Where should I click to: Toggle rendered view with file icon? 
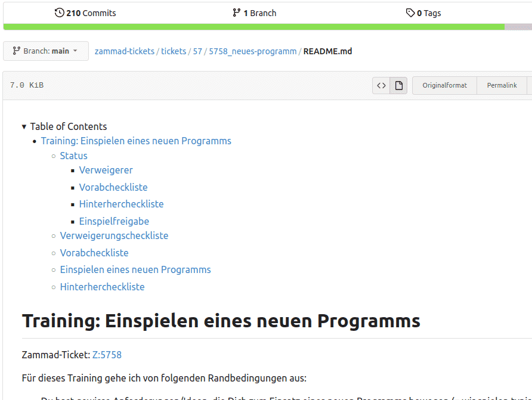tap(398, 85)
